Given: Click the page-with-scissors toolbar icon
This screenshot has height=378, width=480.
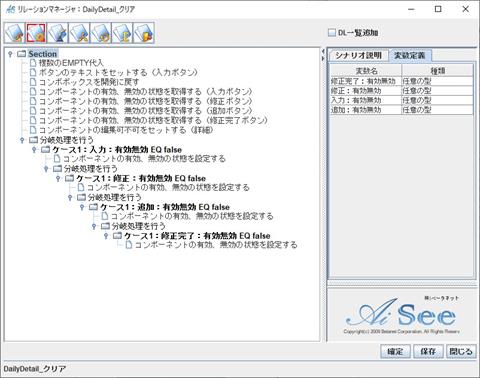Looking at the screenshot, I should click(x=79, y=33).
